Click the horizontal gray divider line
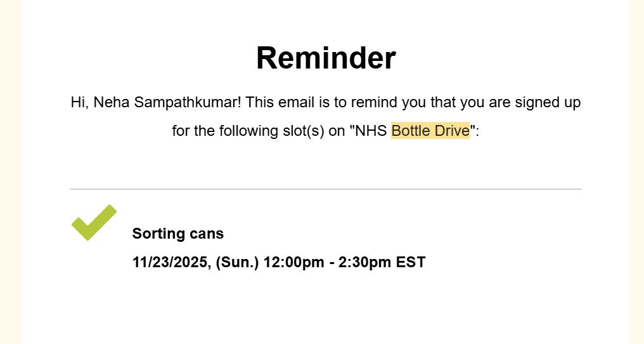This screenshot has width=644, height=344. 326,189
